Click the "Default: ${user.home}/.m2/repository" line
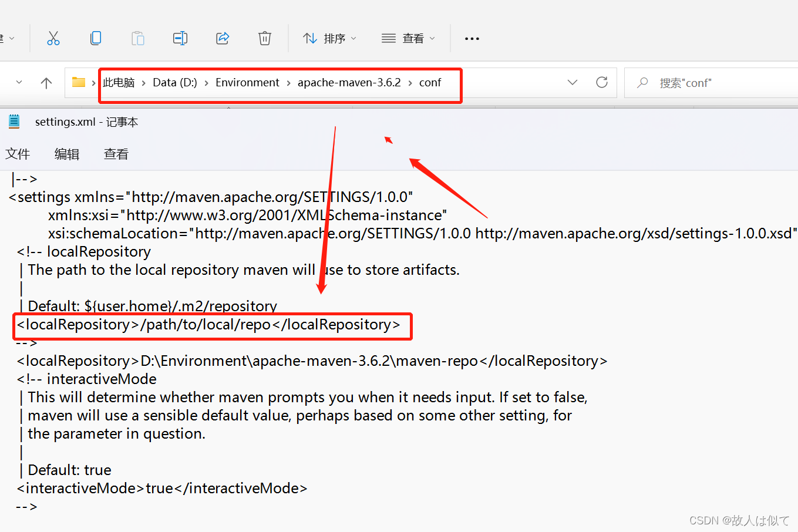Image resolution: width=798 pixels, height=532 pixels. pos(148,306)
